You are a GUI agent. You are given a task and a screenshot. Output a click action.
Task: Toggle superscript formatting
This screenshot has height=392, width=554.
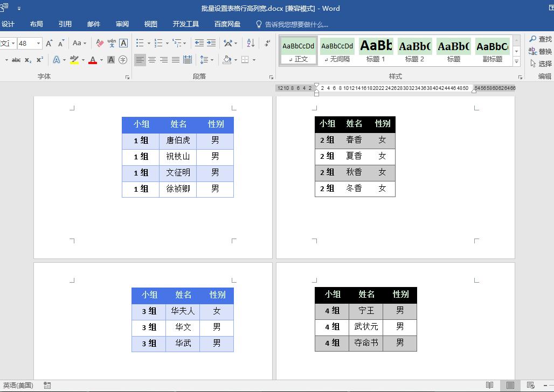tap(40, 59)
